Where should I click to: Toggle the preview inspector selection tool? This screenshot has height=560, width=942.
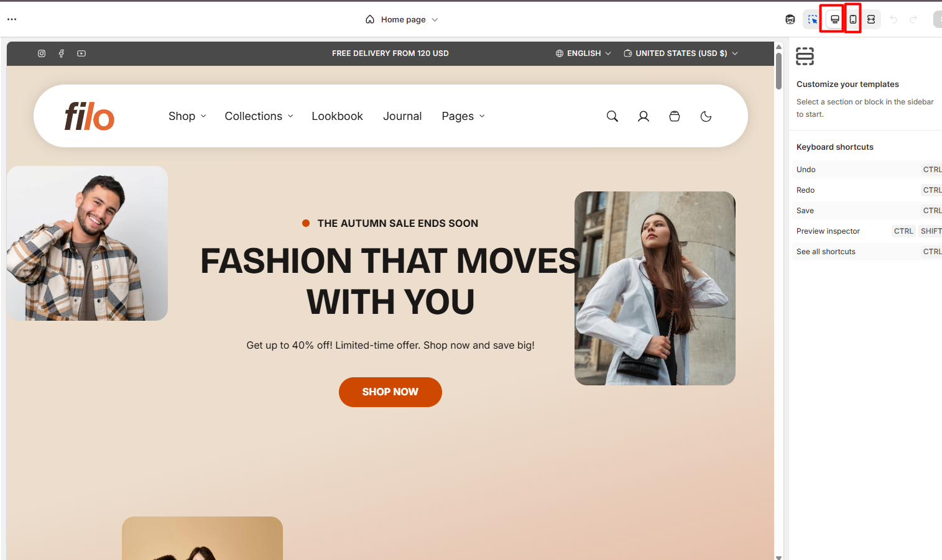coord(812,19)
